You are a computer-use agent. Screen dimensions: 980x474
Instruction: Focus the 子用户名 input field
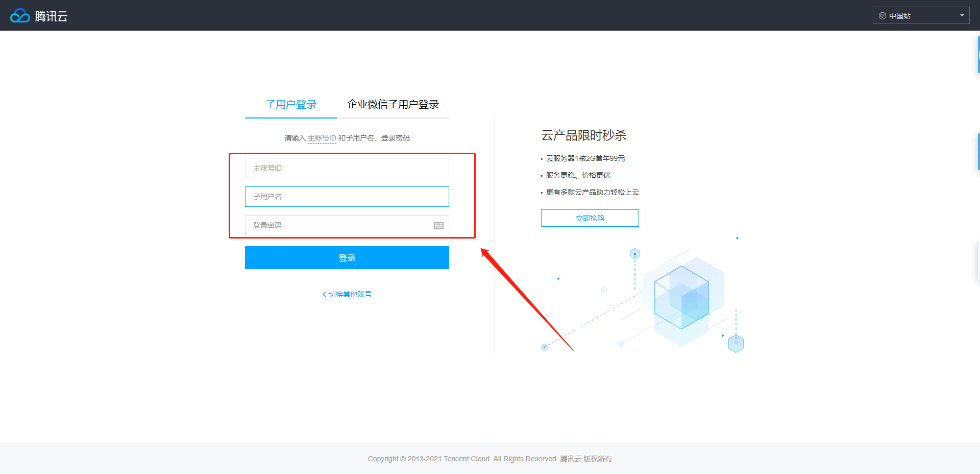coord(347,197)
